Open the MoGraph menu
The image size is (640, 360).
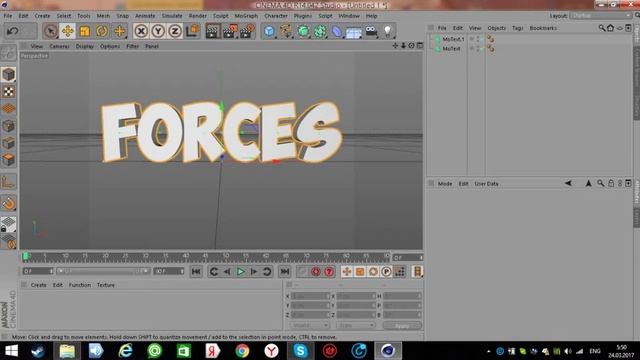[246, 16]
